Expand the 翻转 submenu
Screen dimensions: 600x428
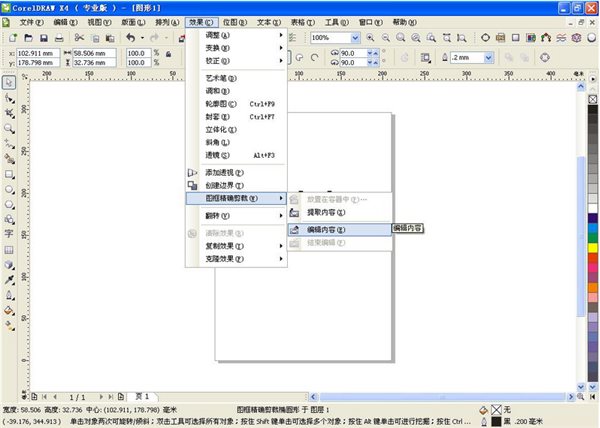point(236,215)
